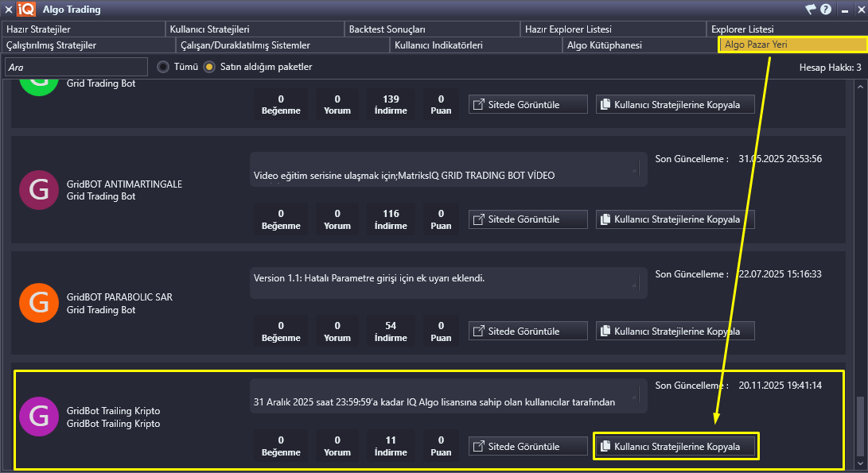The image size is (868, 473).
Task: Click Sitede Görüntüle for the 139 İndirme package
Action: [x=528, y=105]
